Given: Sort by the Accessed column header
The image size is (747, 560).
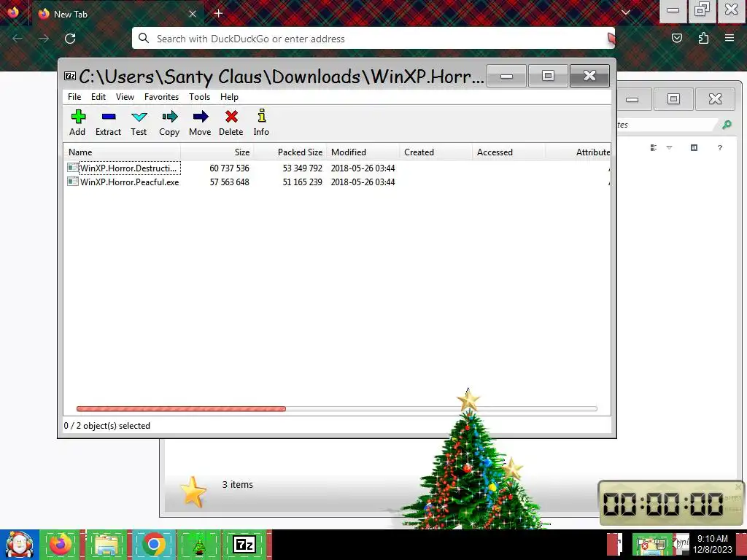Looking at the screenshot, I should pos(508,152).
